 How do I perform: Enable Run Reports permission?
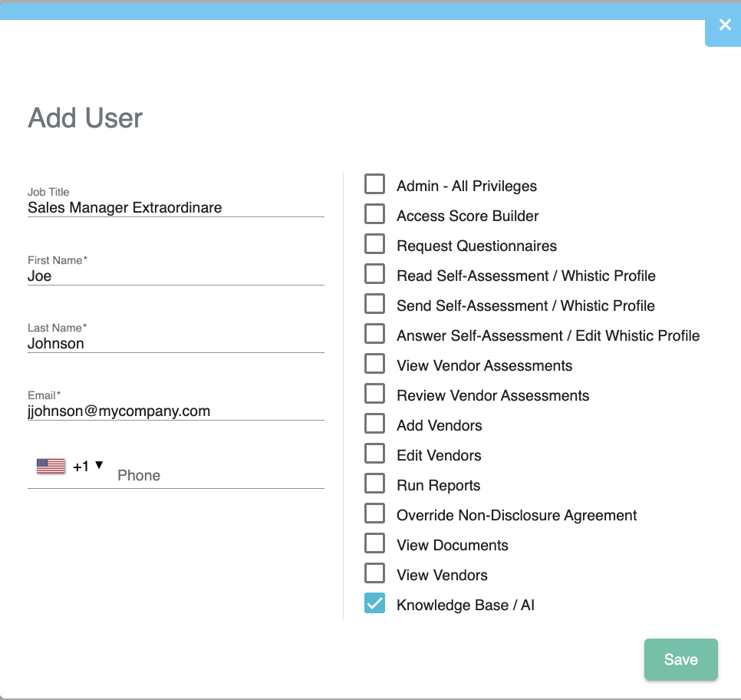(374, 484)
